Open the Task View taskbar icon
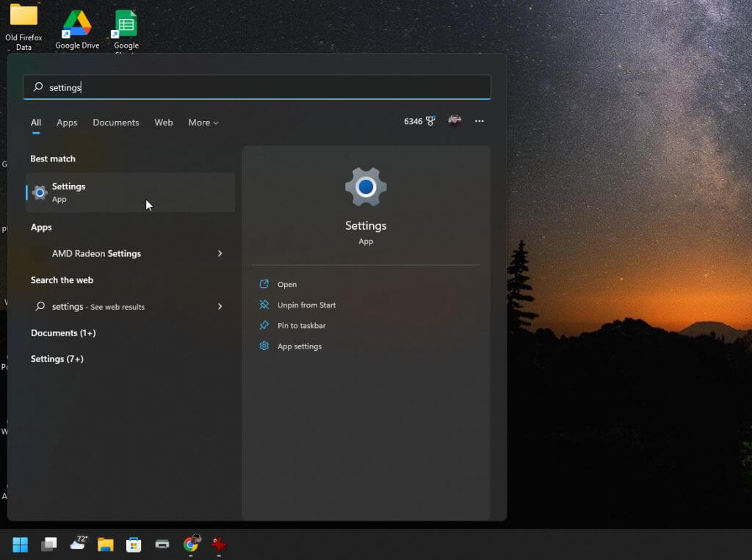This screenshot has height=560, width=752. 49,544
